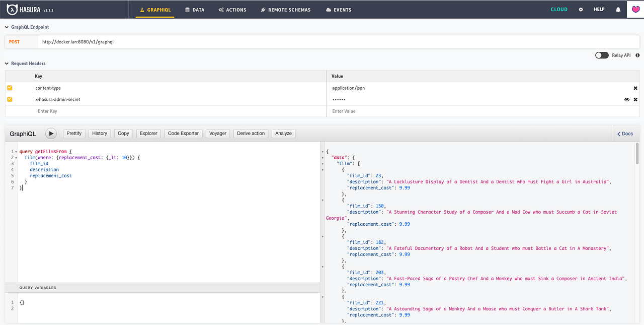Remove the content-type header with its X icon
This screenshot has width=644, height=325.
tap(635, 88)
